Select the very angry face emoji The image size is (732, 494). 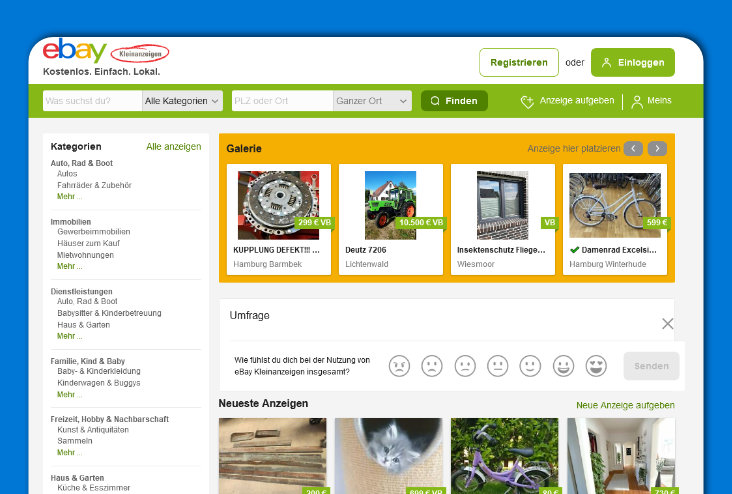click(x=399, y=366)
